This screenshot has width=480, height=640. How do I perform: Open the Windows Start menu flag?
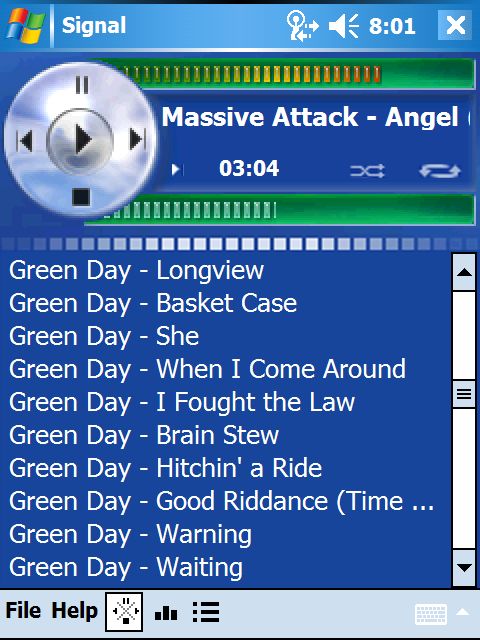tap(25, 25)
